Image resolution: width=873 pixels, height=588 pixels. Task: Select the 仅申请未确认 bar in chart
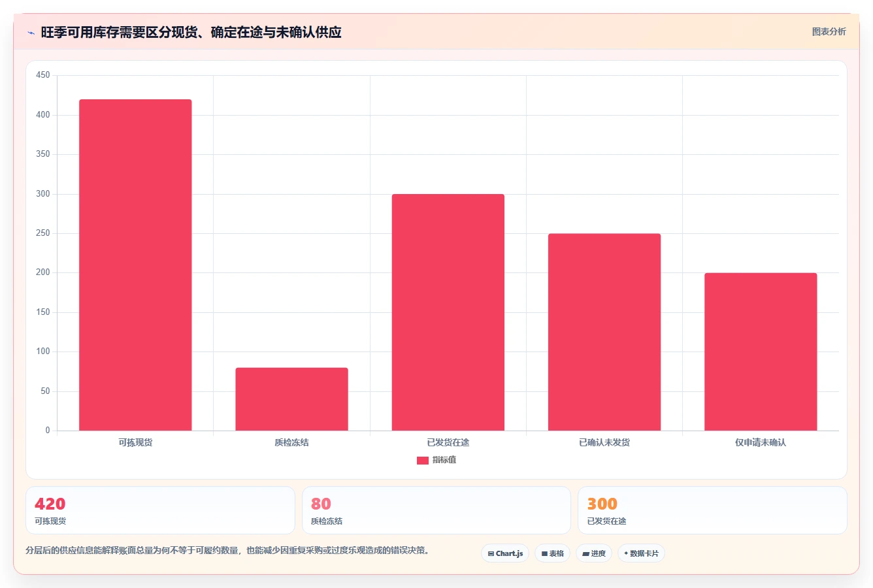coord(761,351)
